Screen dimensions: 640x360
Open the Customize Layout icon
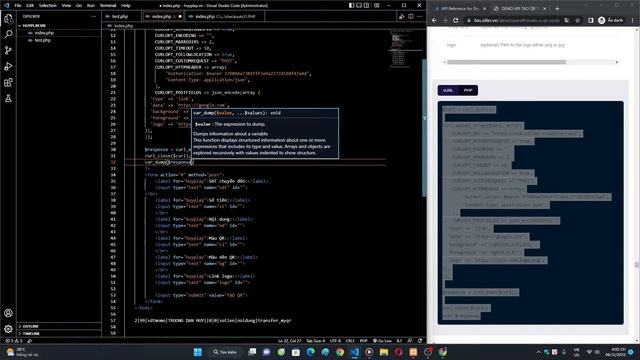pyautogui.click(x=377, y=5)
